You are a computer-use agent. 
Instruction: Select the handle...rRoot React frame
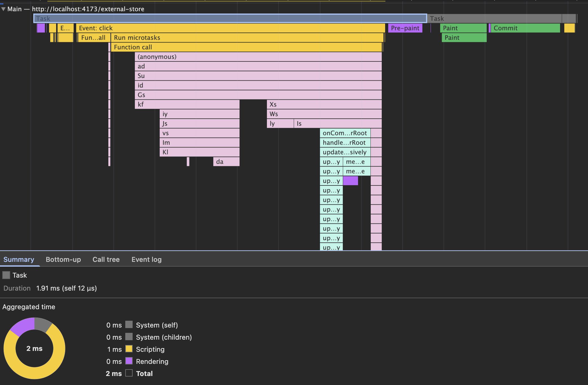tap(345, 142)
